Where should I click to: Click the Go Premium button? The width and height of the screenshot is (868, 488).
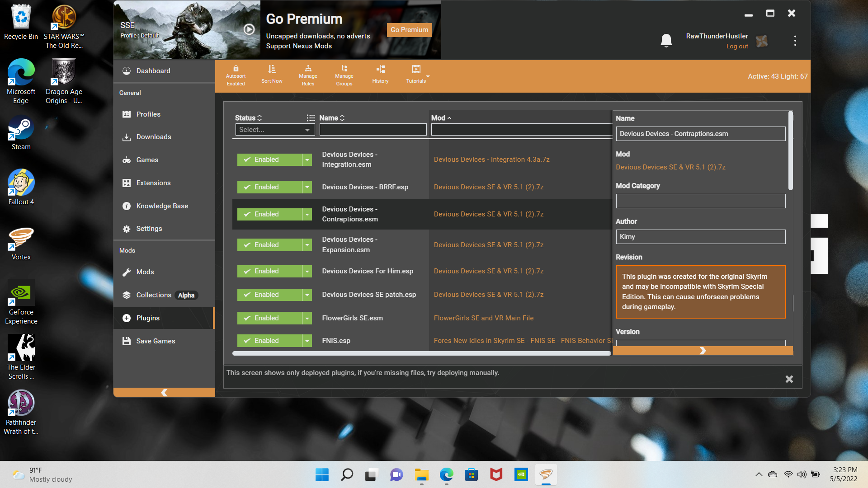409,30
